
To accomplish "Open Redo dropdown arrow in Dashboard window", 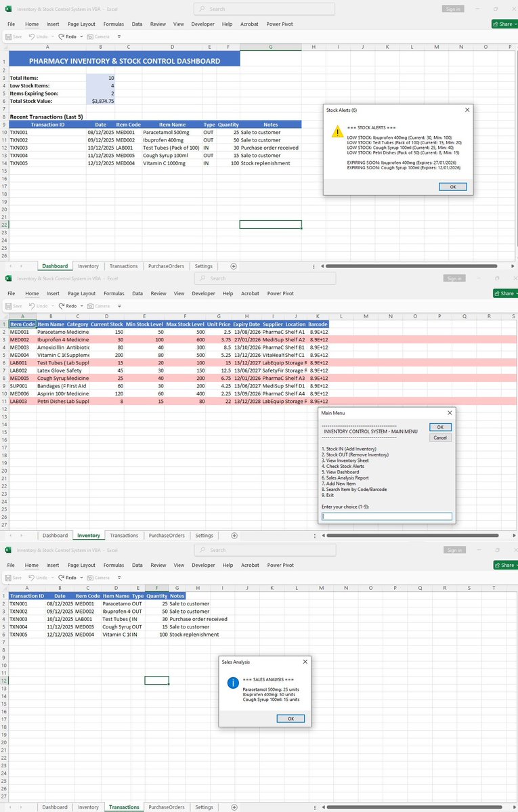I will tap(81, 37).
